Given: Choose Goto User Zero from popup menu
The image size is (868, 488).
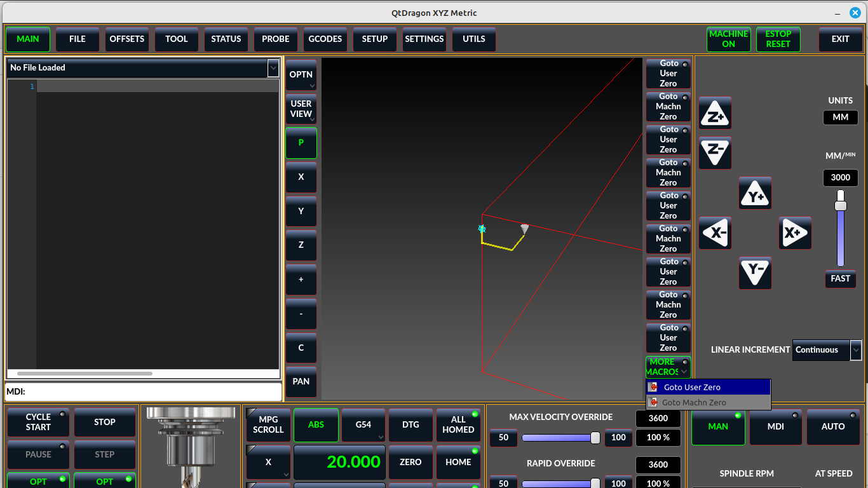Looking at the screenshot, I should tap(691, 387).
